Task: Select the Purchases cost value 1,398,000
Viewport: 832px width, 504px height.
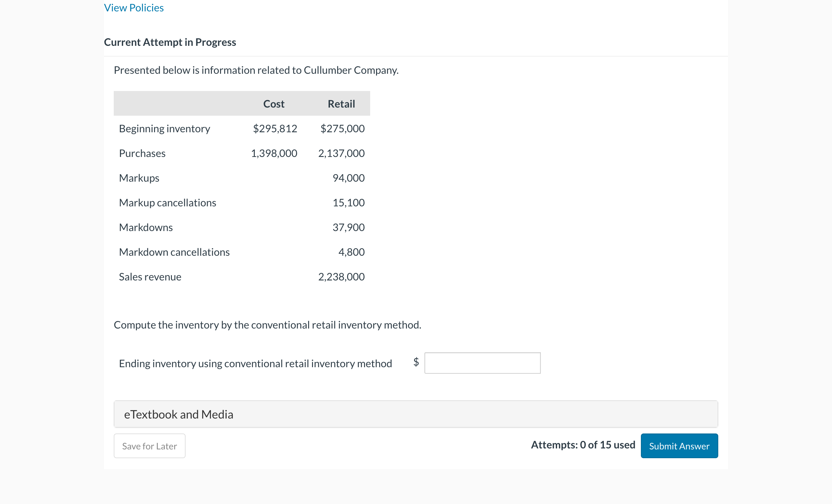Action: 274,153
